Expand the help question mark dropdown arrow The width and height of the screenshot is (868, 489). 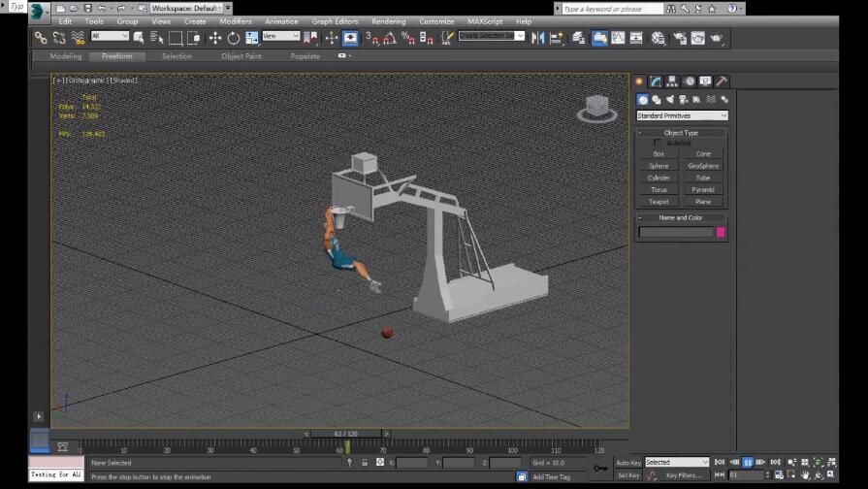tap(741, 9)
